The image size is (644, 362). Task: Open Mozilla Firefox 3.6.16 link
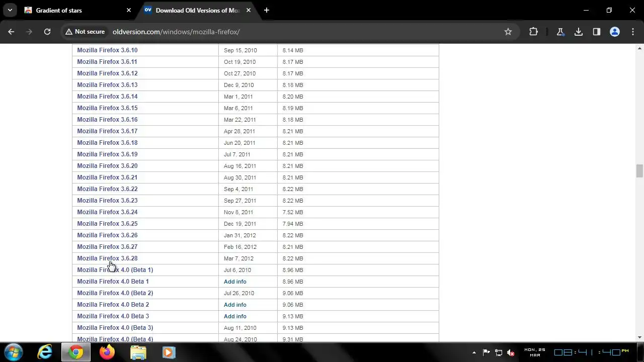[107, 120]
